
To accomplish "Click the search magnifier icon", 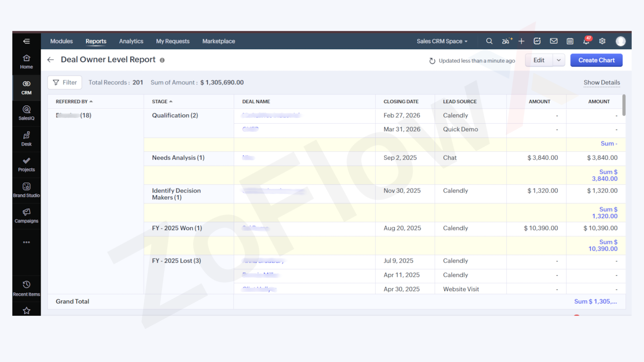I will [x=489, y=41].
